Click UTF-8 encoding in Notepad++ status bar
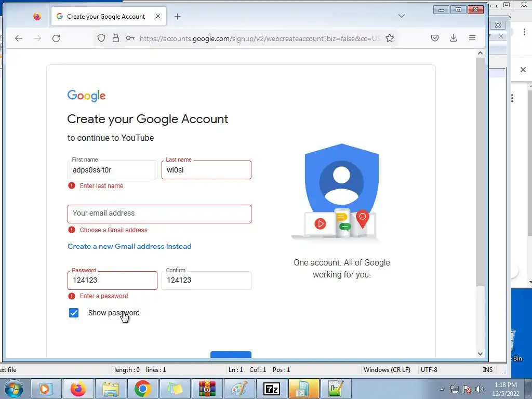This screenshot has width=532, height=399. click(429, 370)
